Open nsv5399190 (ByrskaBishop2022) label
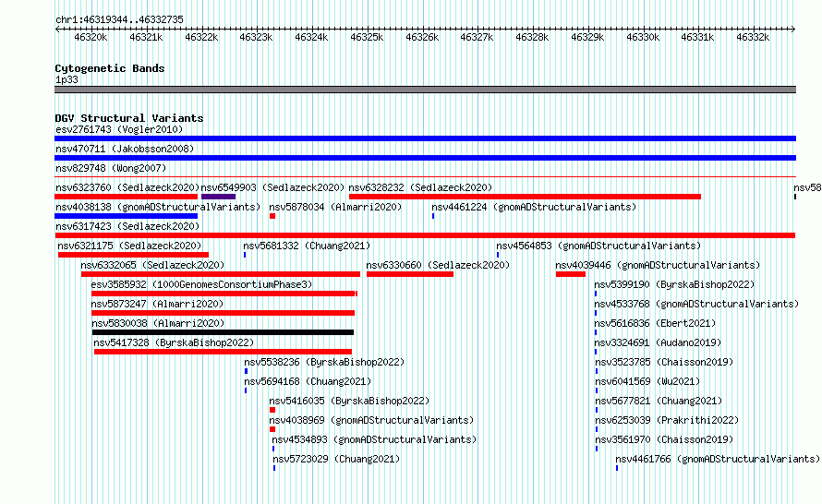Viewport: 822px width, 504px height. (675, 284)
